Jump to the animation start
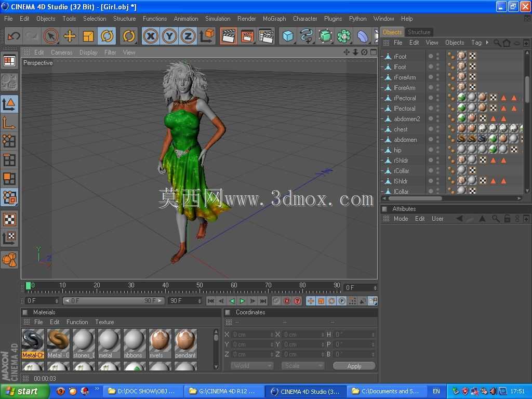This screenshot has width=532, height=399. (211, 301)
